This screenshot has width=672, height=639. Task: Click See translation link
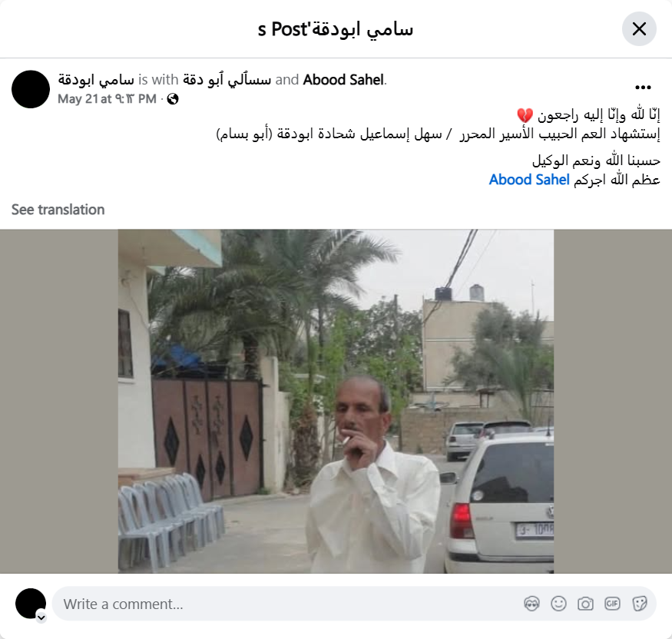click(58, 210)
